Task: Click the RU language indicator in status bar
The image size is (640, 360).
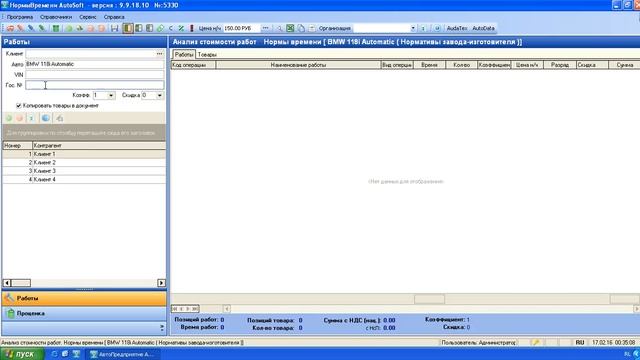Action: (x=580, y=342)
